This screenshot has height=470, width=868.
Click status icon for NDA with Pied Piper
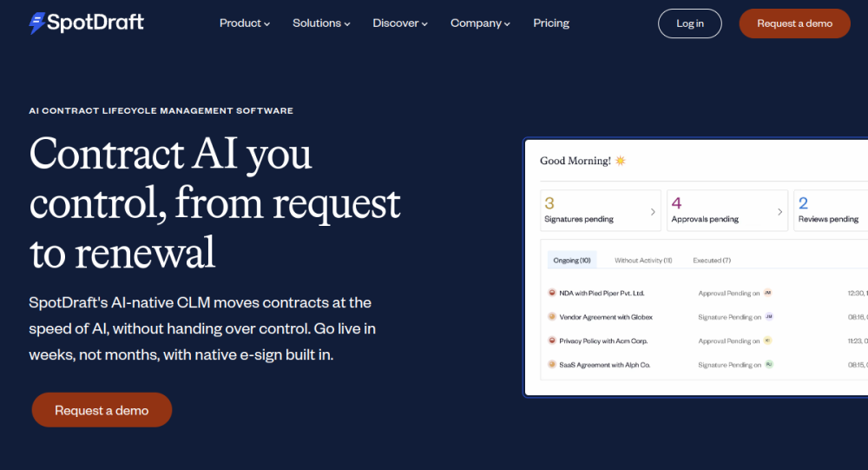[x=552, y=293]
